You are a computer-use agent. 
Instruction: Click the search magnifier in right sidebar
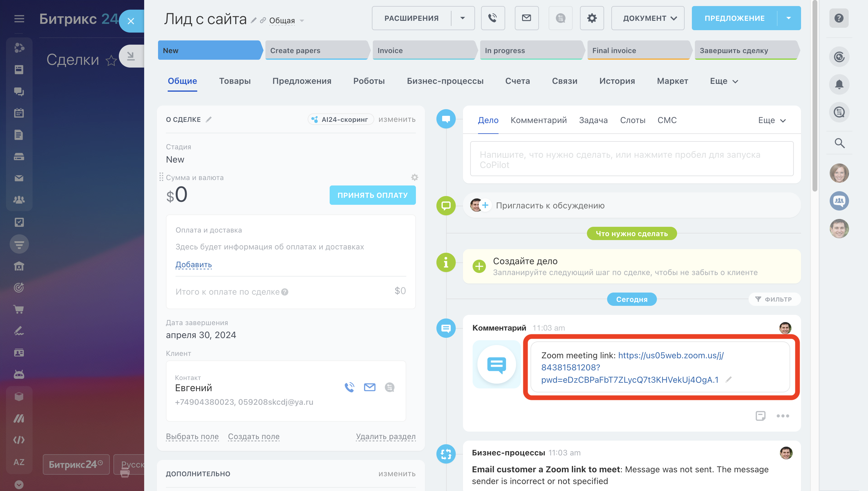[839, 143]
